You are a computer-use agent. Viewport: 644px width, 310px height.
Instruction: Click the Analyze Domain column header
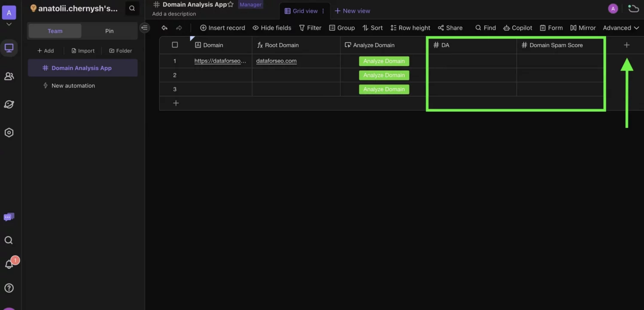tap(383, 45)
